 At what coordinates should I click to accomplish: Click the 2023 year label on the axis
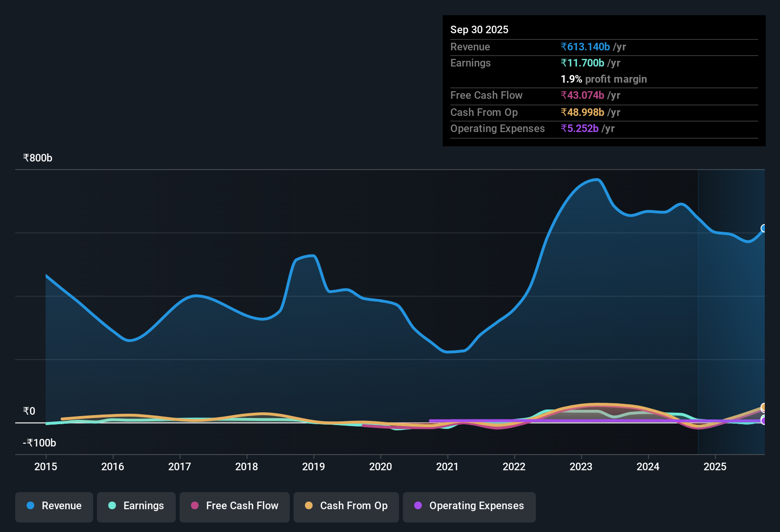coord(581,467)
